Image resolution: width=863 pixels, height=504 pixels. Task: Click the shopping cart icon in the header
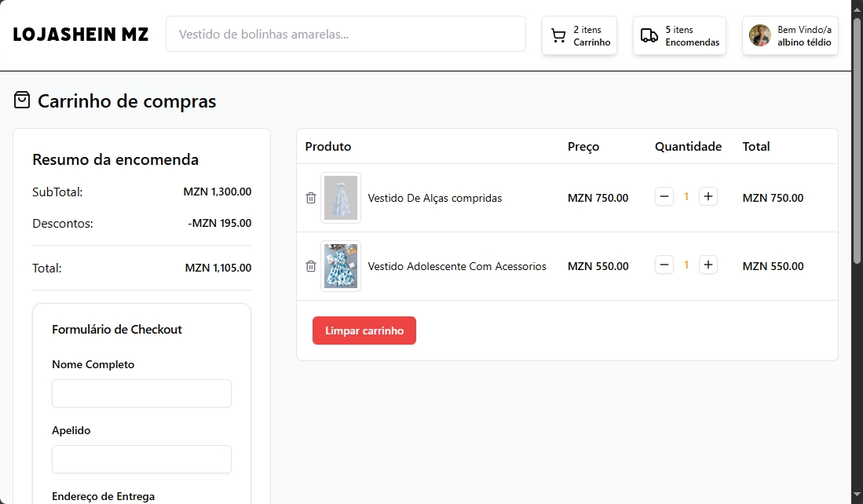pyautogui.click(x=558, y=35)
